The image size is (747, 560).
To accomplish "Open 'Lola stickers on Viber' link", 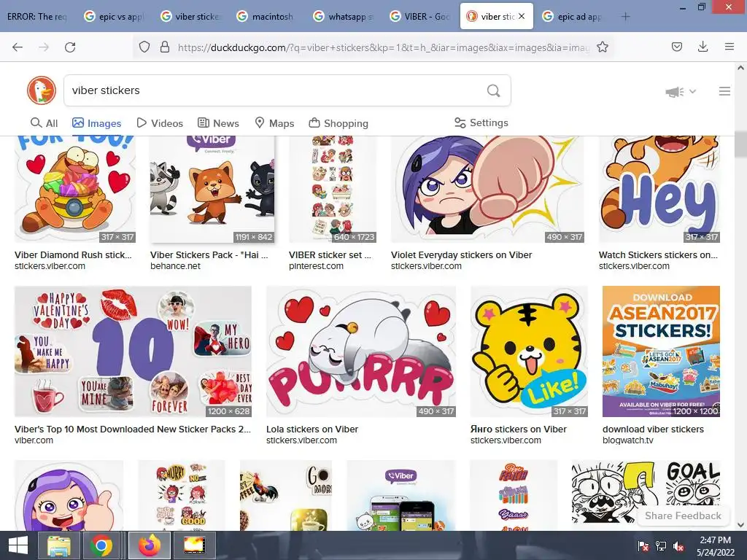I will click(312, 429).
